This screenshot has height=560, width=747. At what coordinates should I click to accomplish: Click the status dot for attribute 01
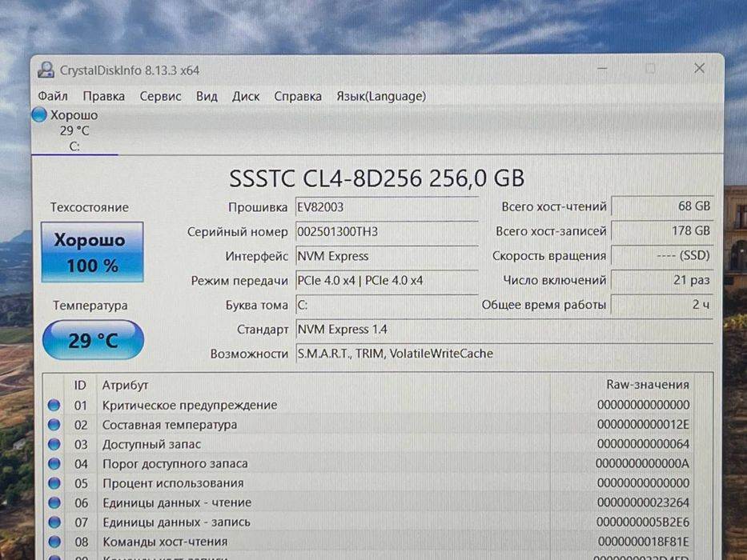click(x=54, y=405)
